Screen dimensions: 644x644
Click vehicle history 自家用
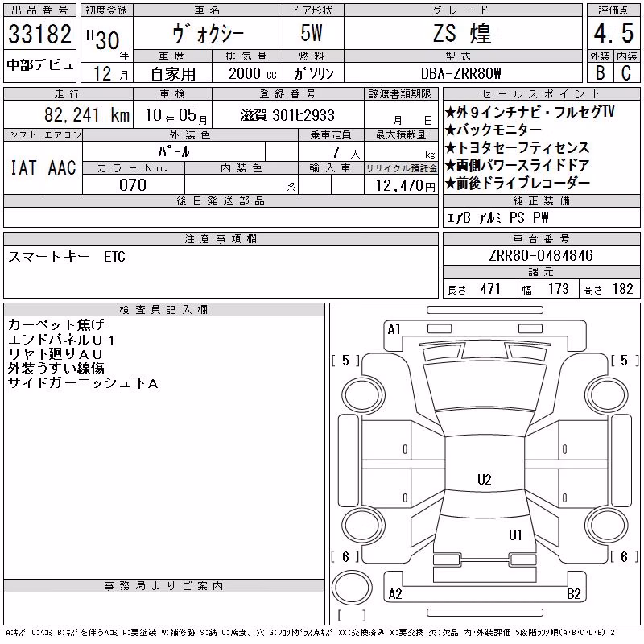pyautogui.click(x=173, y=74)
